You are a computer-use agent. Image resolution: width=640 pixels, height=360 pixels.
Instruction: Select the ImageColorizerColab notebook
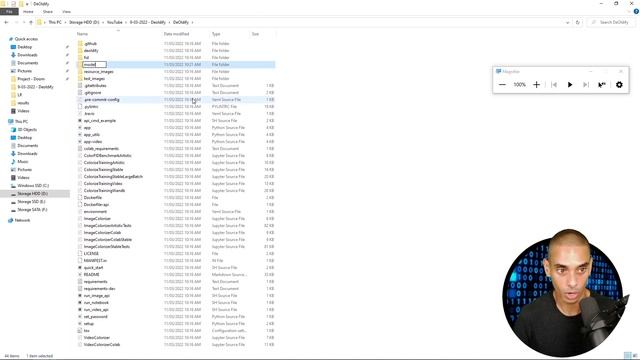[102, 233]
